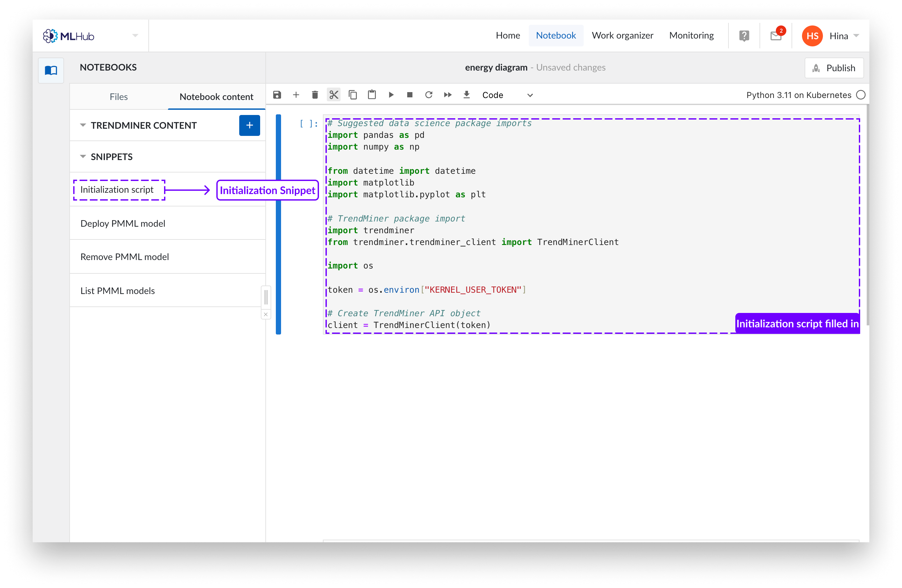Delete the selected cell with the trash icon
Viewport: 902px width, 588px height.
[315, 95]
